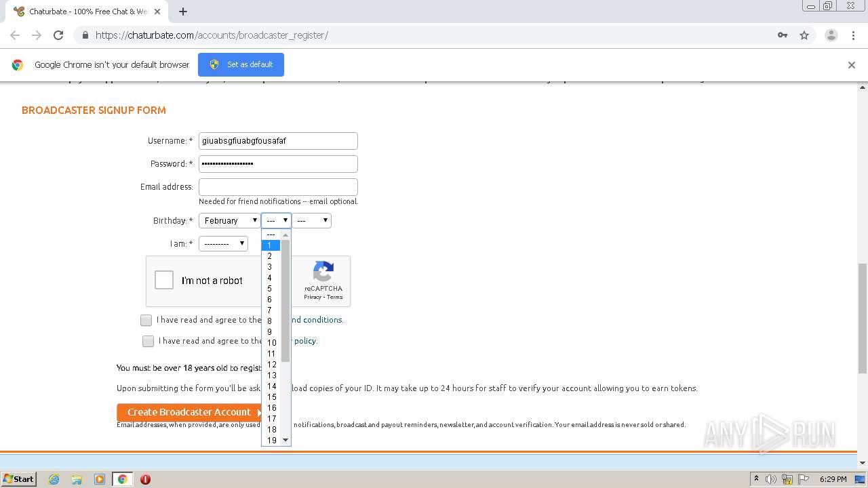Click the day list scrollbar thumb
The width and height of the screenshot is (868, 488).
(285, 301)
